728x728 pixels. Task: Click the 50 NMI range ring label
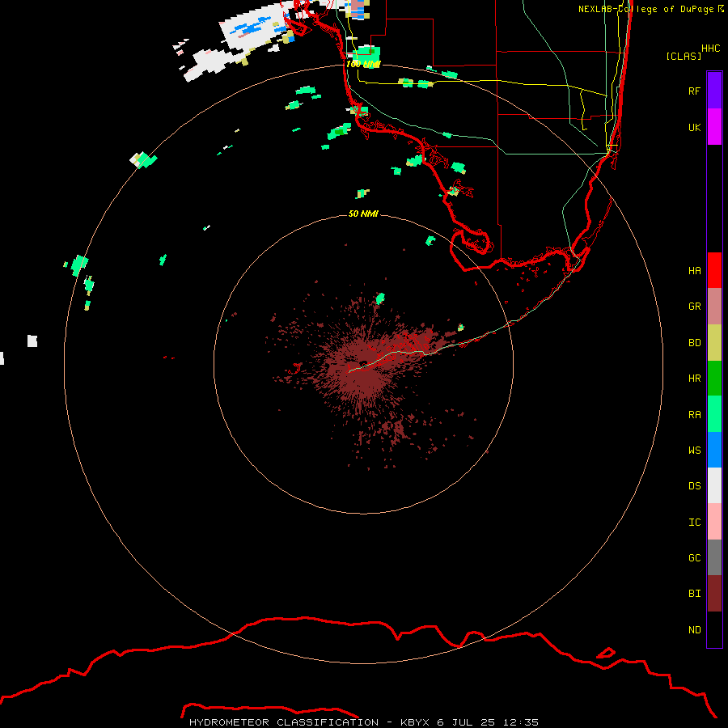(363, 214)
